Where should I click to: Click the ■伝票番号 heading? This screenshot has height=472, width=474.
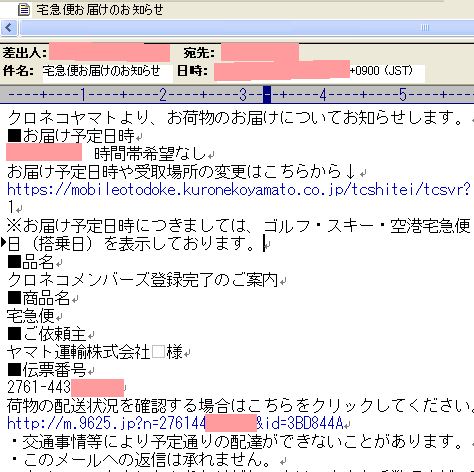point(47,370)
